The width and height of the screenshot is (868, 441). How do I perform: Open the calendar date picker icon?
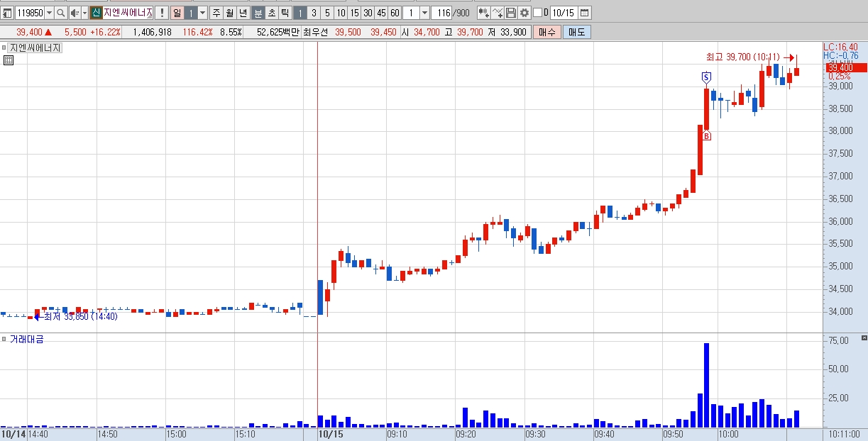[585, 13]
